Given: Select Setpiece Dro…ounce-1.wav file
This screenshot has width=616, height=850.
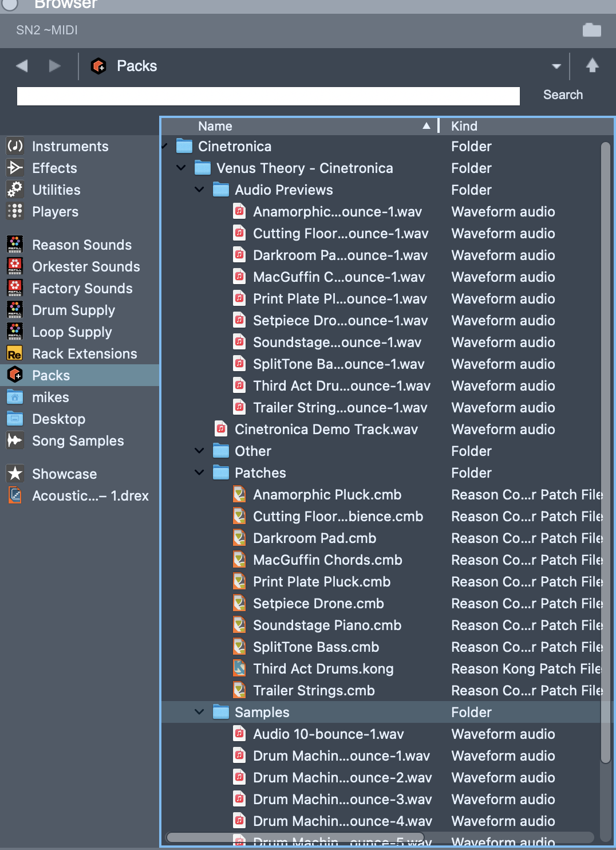Looking at the screenshot, I should pyautogui.click(x=381, y=321).
